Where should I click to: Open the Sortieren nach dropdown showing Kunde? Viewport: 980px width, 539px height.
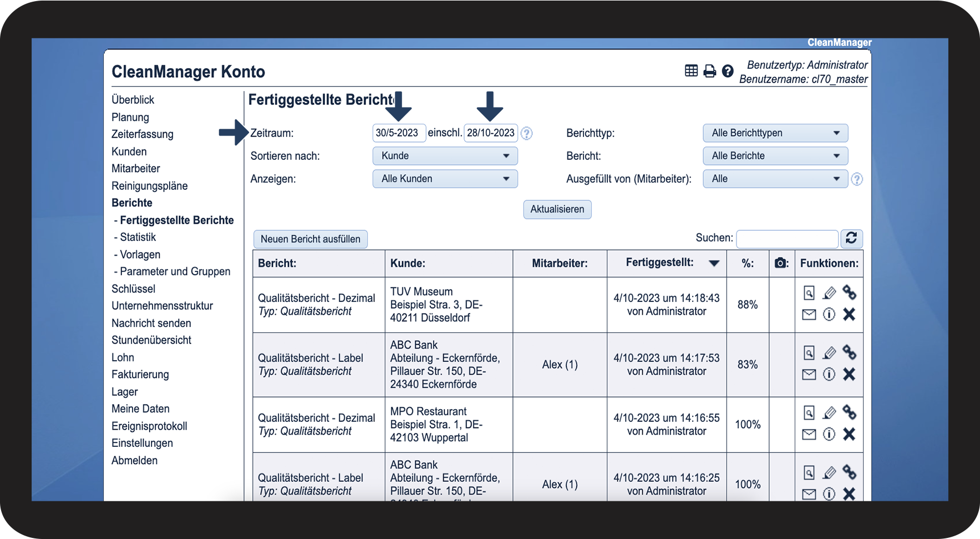pyautogui.click(x=445, y=156)
